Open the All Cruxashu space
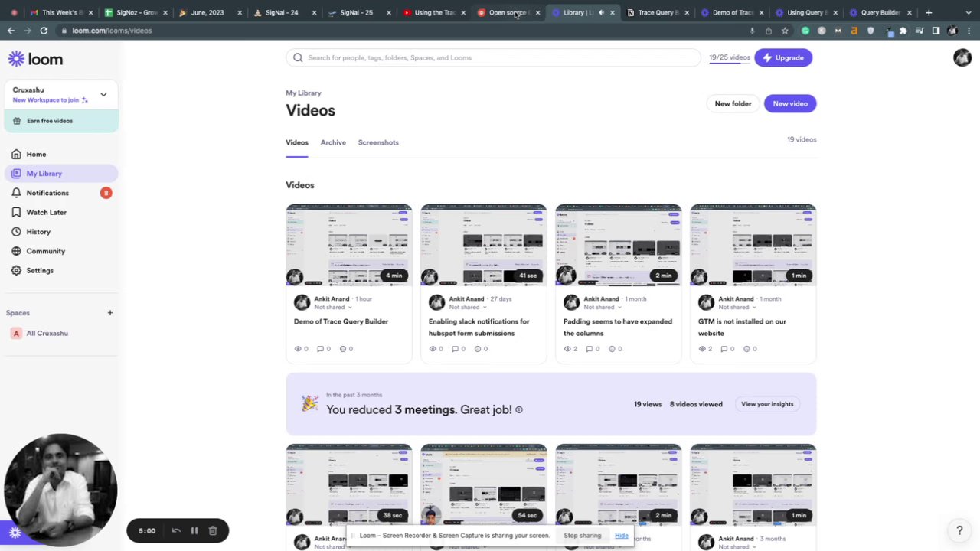Viewport: 980px width, 551px height. tap(47, 333)
